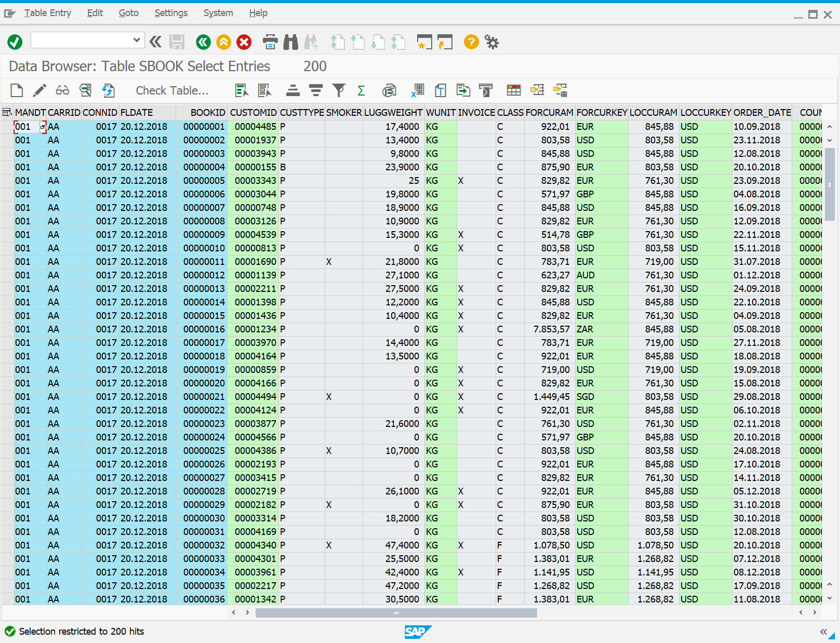Click the Sort Ascending icon
The width and height of the screenshot is (840, 643).
tap(293, 90)
